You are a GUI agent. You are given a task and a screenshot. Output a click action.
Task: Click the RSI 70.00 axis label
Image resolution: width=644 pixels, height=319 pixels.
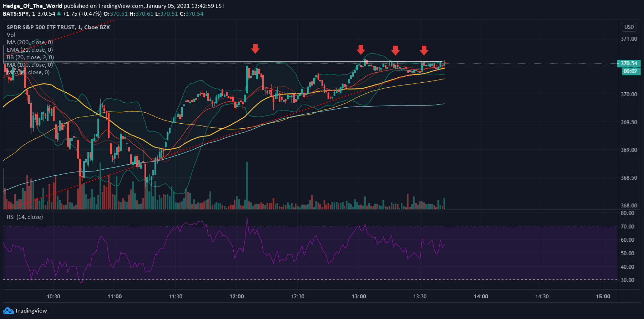pyautogui.click(x=628, y=226)
